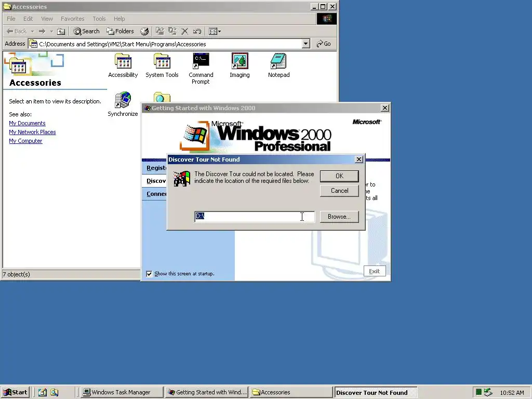Open the View menu

point(47,19)
